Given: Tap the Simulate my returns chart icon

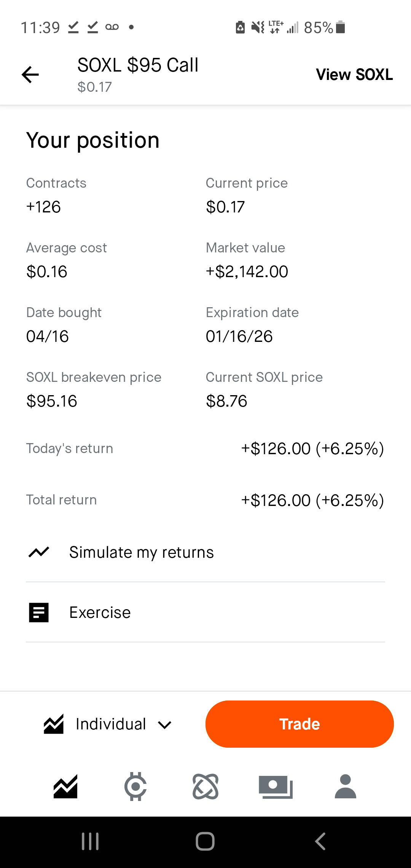Looking at the screenshot, I should (39, 552).
